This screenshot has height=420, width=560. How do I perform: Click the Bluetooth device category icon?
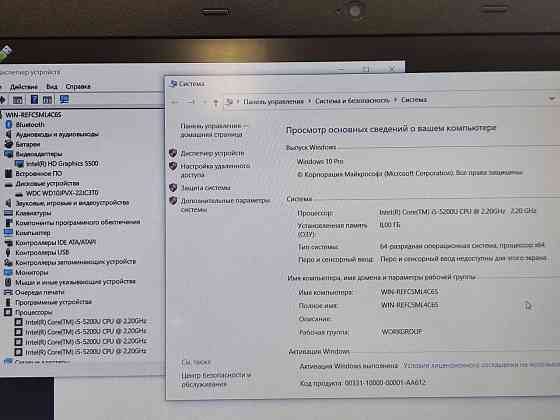9,125
